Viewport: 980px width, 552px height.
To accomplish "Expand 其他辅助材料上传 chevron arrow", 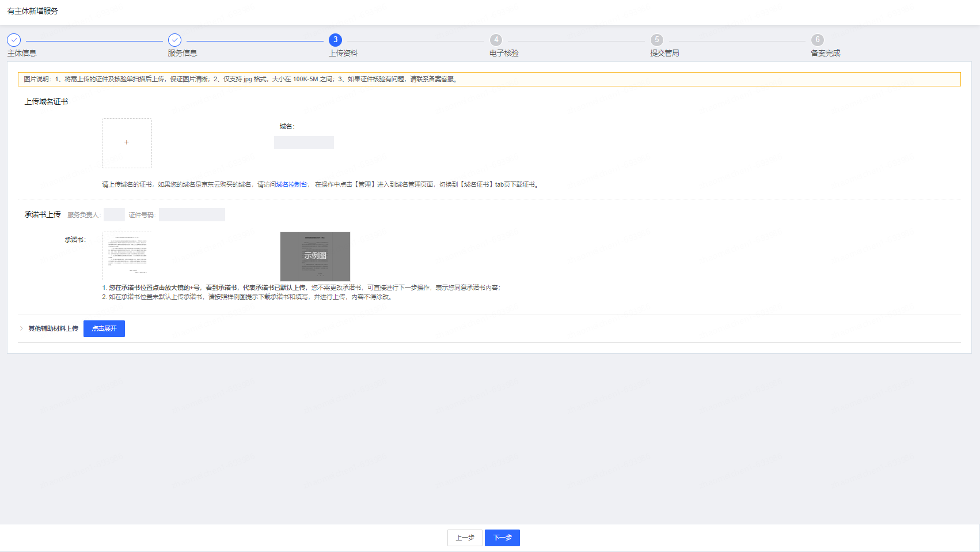I will 21,328.
